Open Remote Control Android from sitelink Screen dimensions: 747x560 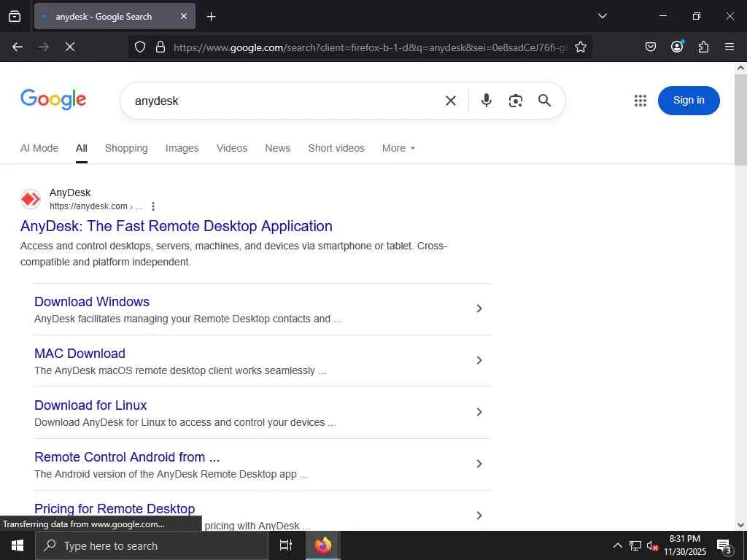coord(127,456)
